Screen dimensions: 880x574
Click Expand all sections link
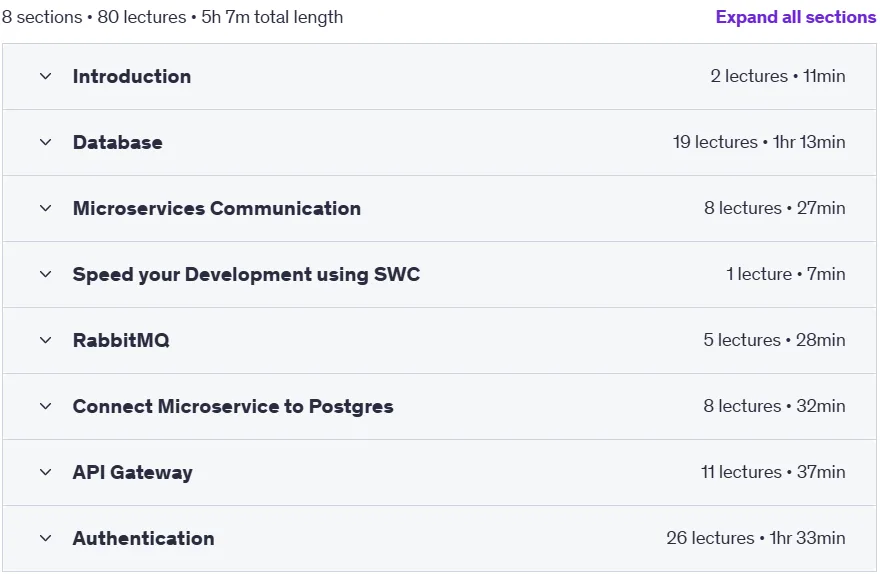pyautogui.click(x=795, y=17)
